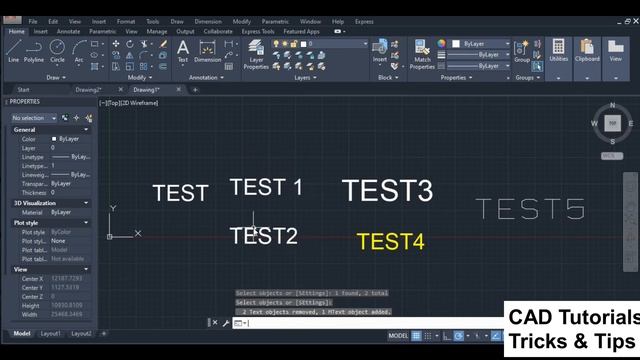This screenshot has height=360, width=640.
Task: Activate the Move tool
Action: [116, 44]
